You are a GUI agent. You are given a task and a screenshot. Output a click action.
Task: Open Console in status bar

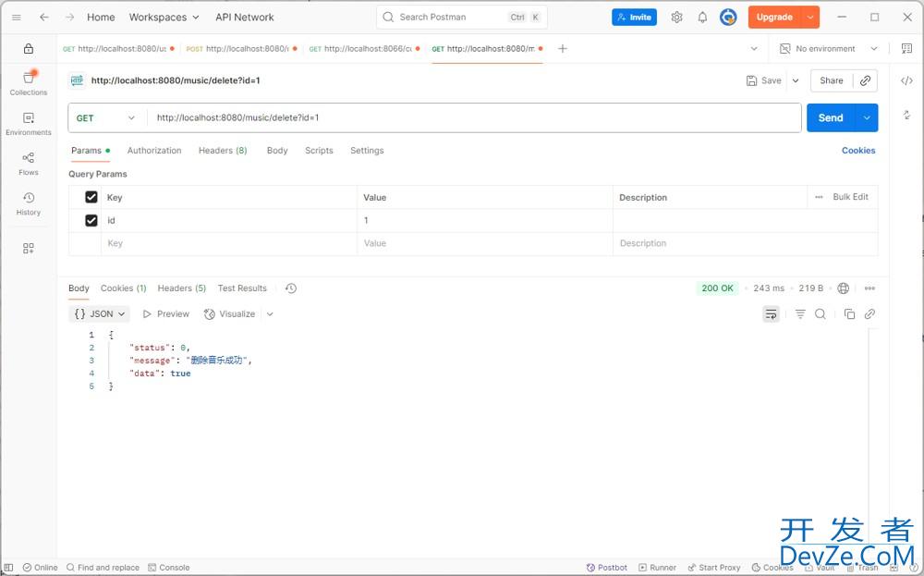pyautogui.click(x=169, y=568)
